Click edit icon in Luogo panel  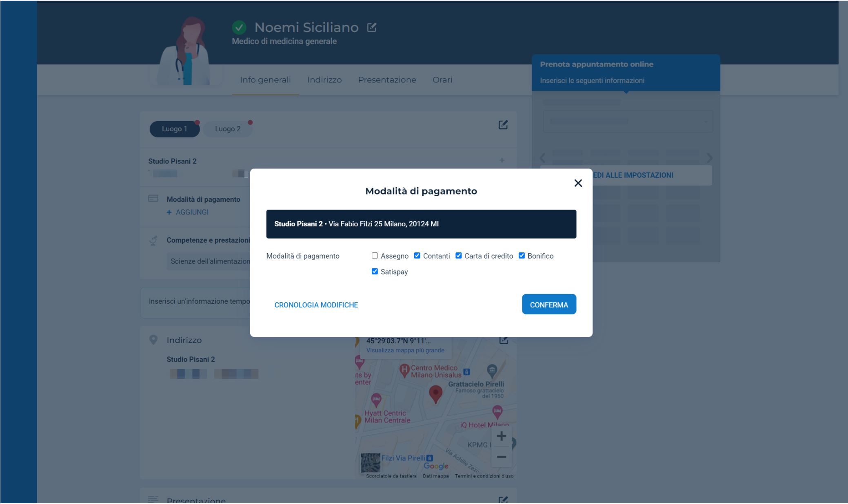click(503, 125)
